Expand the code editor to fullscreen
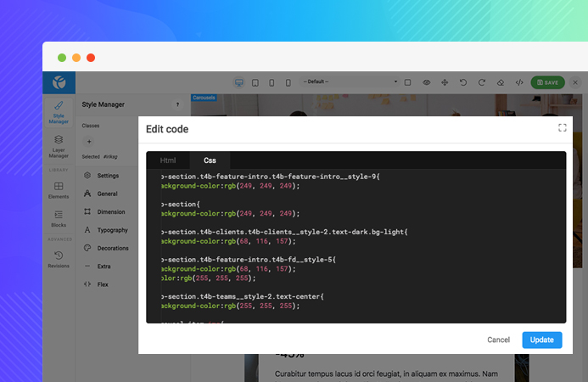This screenshot has height=382, width=588. coord(562,128)
